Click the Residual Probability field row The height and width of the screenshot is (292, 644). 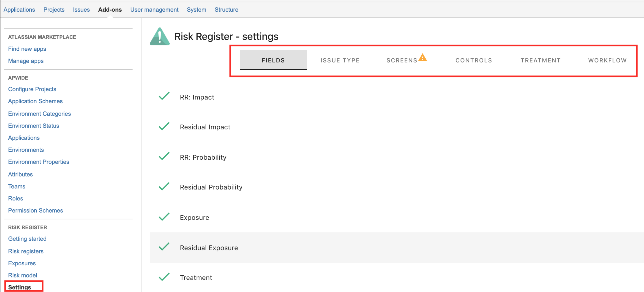point(397,187)
